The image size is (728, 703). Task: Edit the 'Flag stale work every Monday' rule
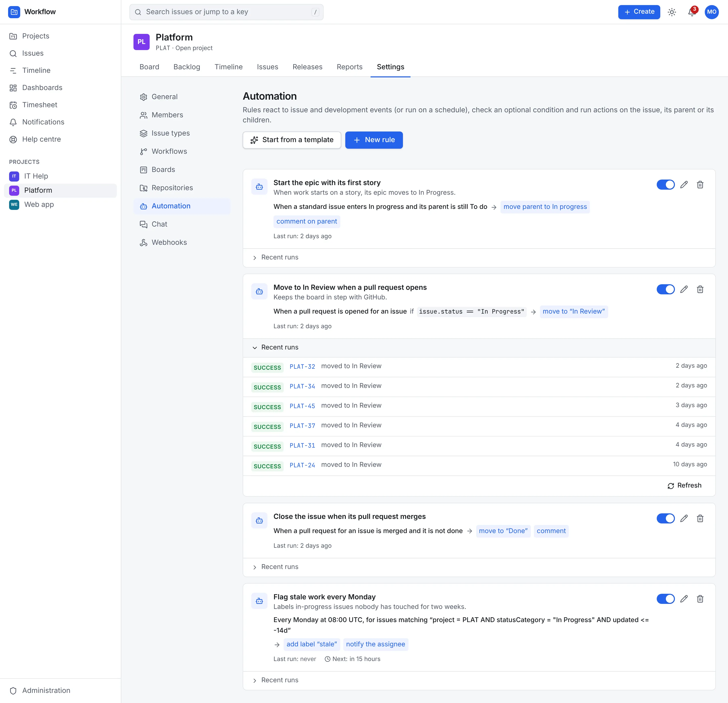point(684,599)
